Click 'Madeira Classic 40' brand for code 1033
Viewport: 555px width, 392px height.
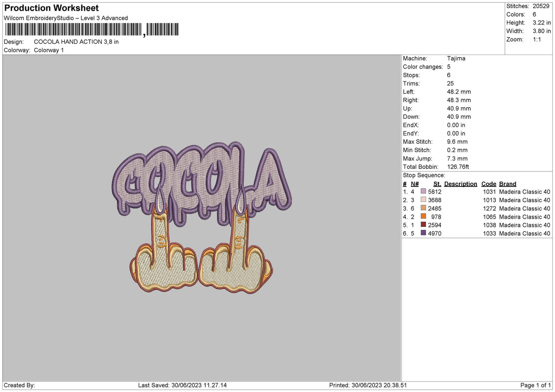[x=525, y=233]
